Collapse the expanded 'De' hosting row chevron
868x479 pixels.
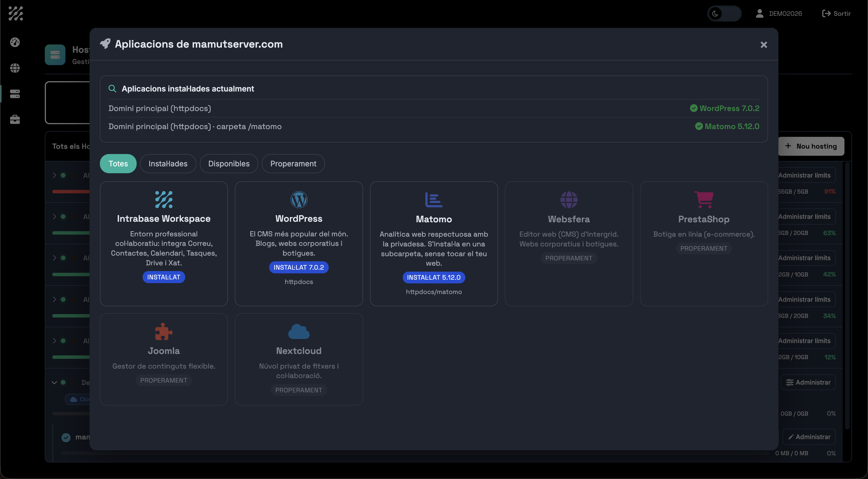(54, 382)
